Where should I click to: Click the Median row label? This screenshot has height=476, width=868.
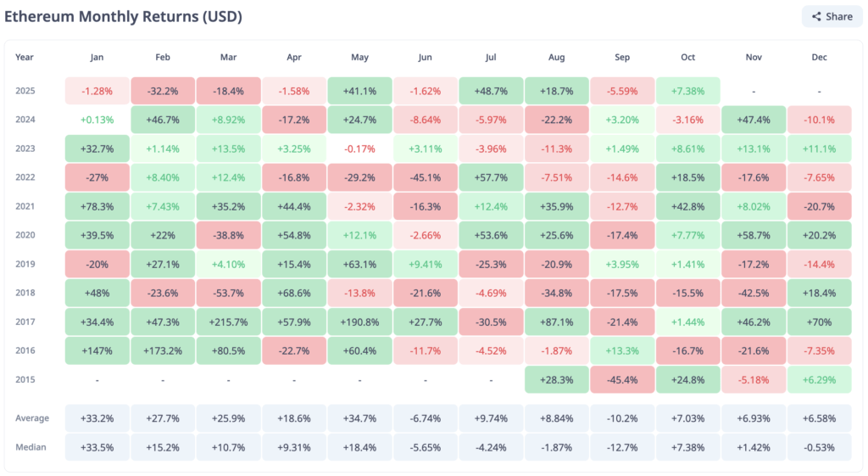click(x=31, y=447)
